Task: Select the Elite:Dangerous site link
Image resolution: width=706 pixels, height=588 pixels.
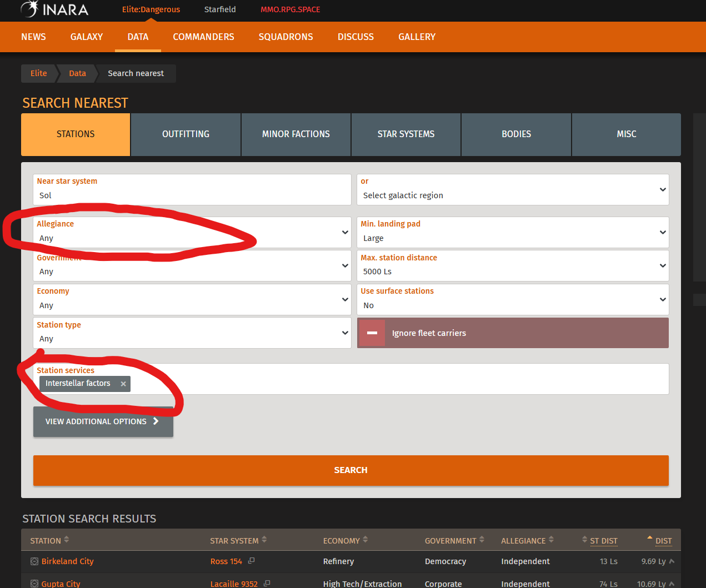Action: pyautogui.click(x=151, y=9)
